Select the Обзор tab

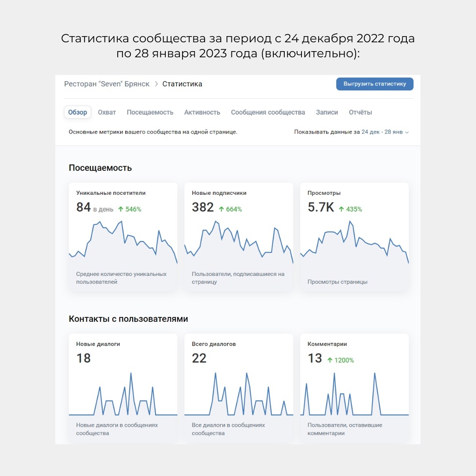tap(78, 112)
